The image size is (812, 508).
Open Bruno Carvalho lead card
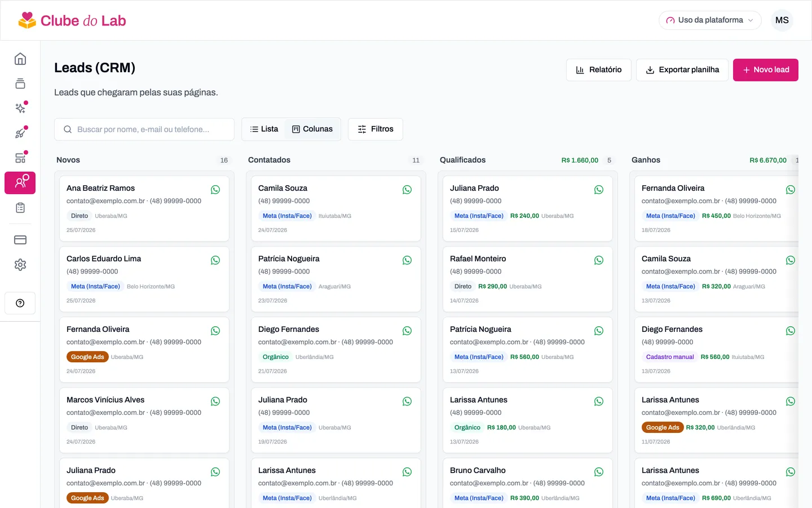(528, 483)
